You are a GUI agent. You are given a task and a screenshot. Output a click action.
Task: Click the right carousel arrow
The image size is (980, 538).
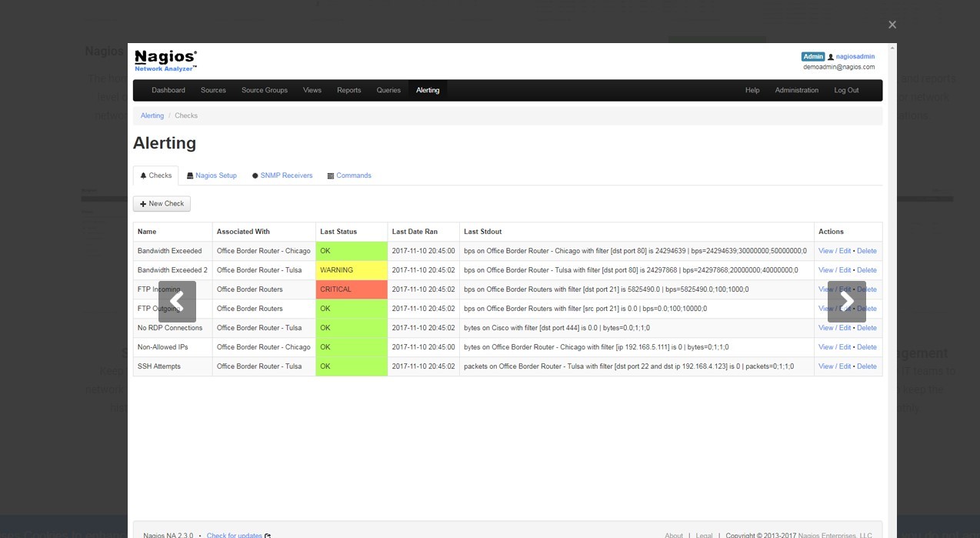click(847, 302)
